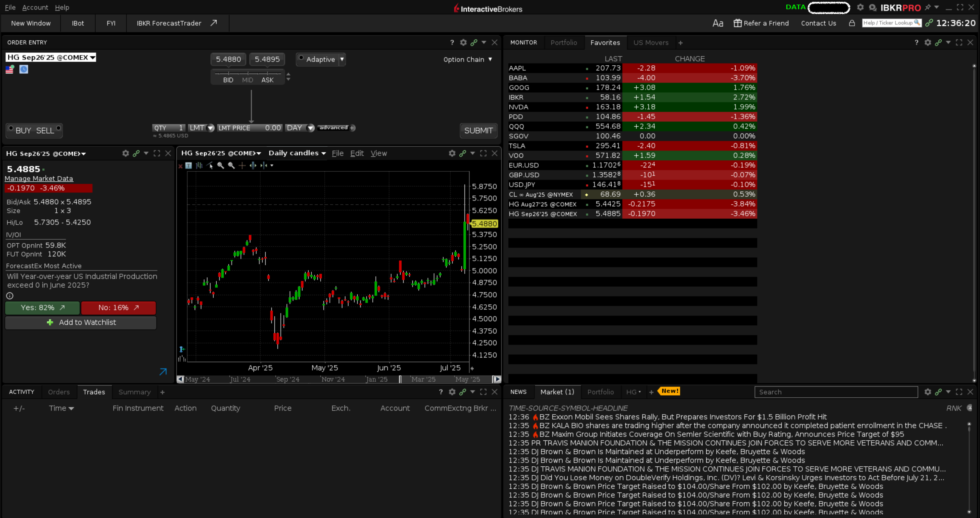
Task: Open the blue arrow expand icon in quote panel
Action: pyautogui.click(x=163, y=372)
